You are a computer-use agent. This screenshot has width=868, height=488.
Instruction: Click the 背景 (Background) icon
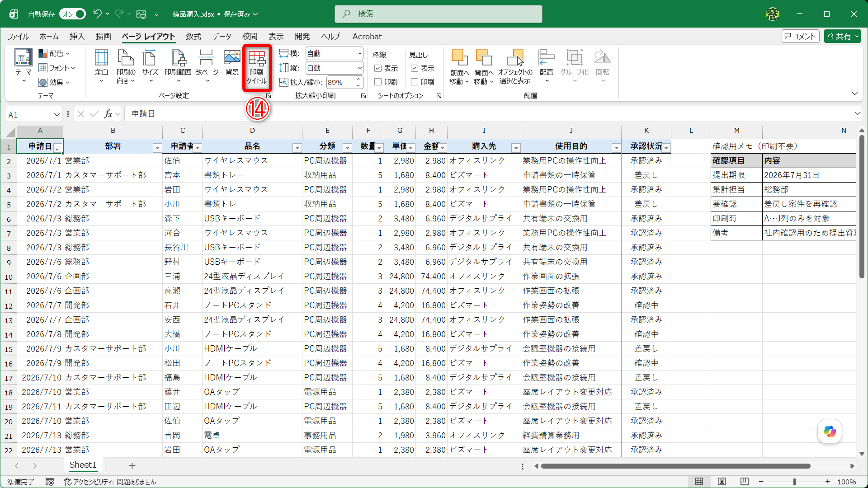click(x=232, y=62)
